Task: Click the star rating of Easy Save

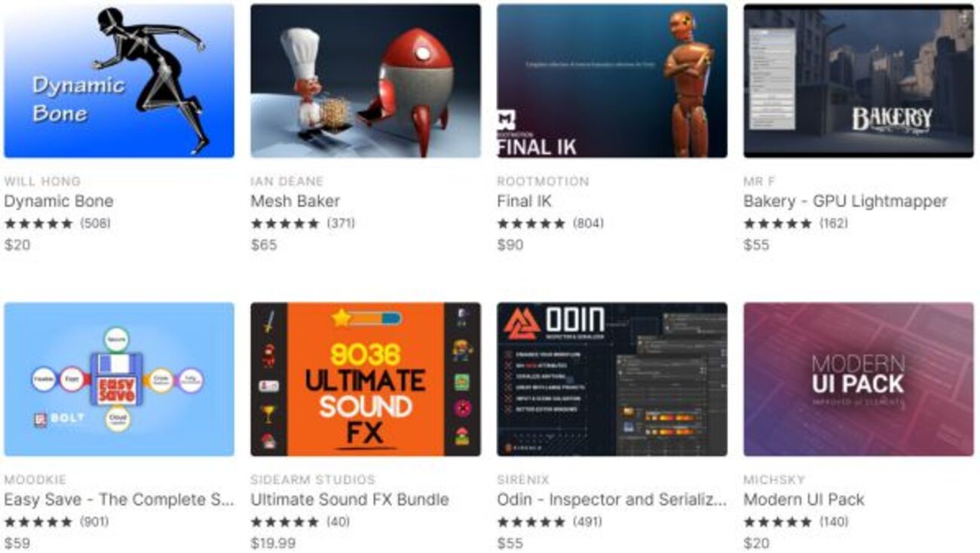Action: [x=38, y=522]
